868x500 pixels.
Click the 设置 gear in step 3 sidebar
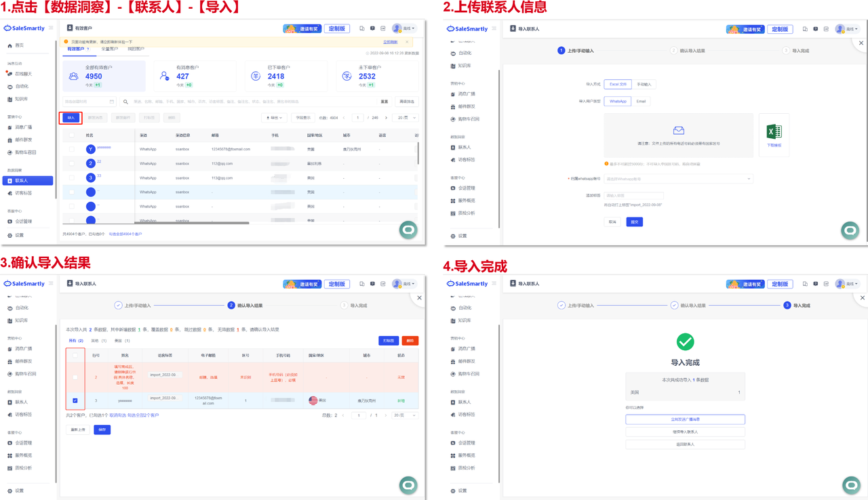(9, 491)
